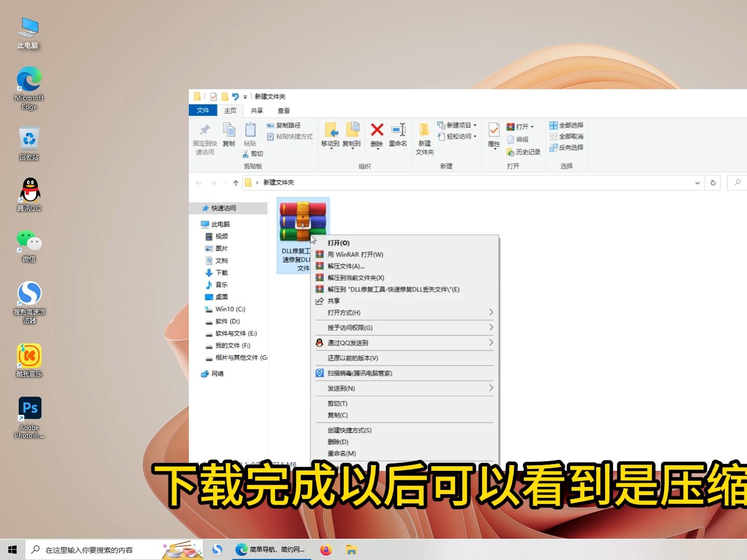This screenshot has height=560, width=747.
Task: Open the 新建项目 dropdown
Action: pos(457,125)
